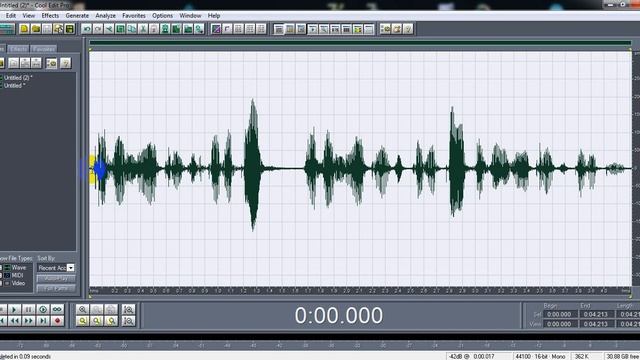
Task: Pause playback
Action: tap(29, 309)
